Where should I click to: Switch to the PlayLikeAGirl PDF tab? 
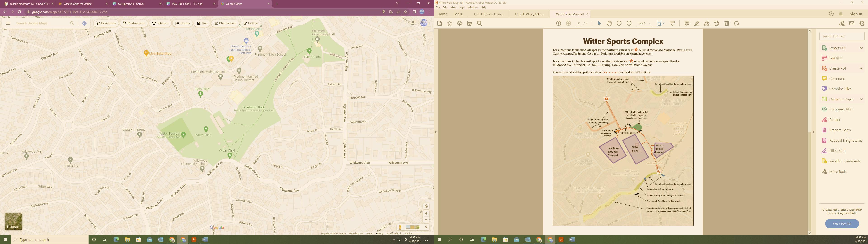tap(529, 14)
